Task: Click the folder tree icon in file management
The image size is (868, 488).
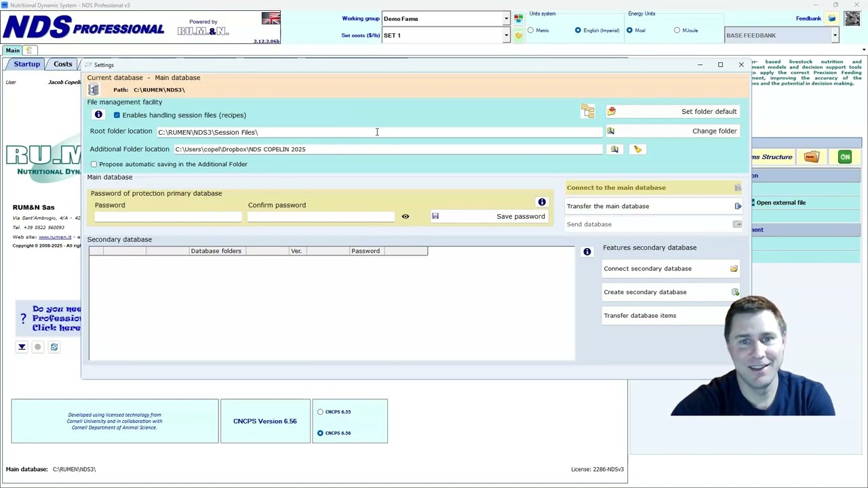Action: point(587,111)
